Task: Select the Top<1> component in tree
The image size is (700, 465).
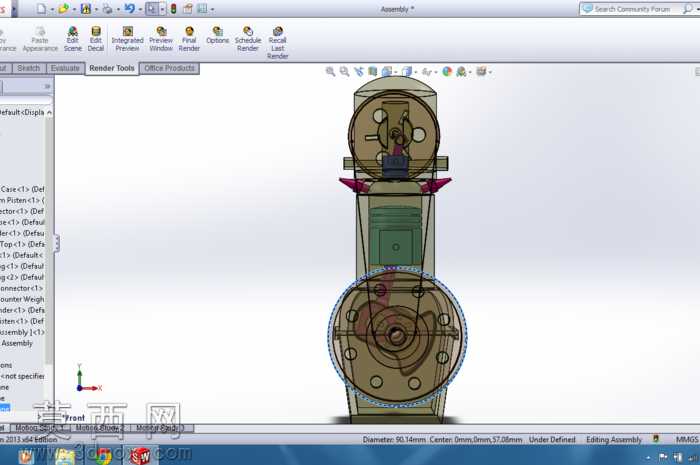Action: 22,244
